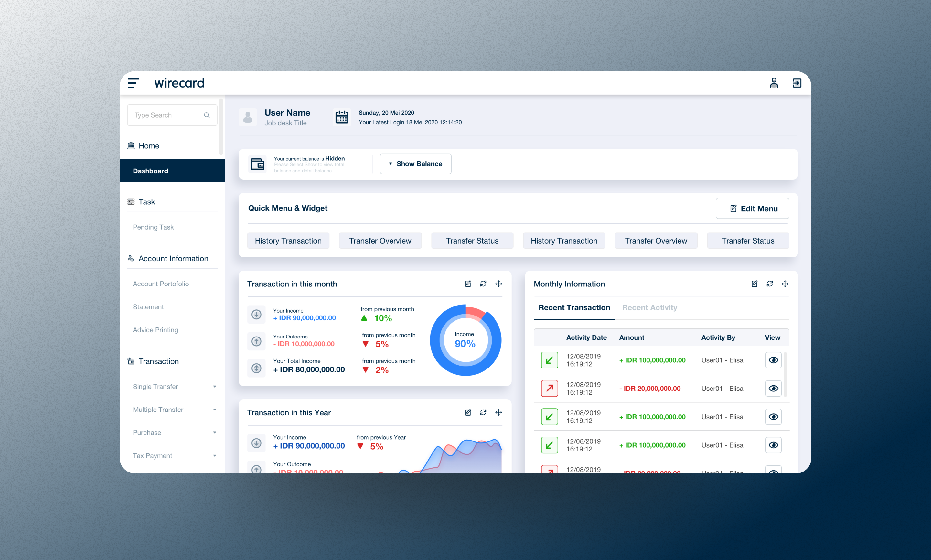This screenshot has width=931, height=560.
Task: Click the hamburger menu icon
Action: [133, 83]
